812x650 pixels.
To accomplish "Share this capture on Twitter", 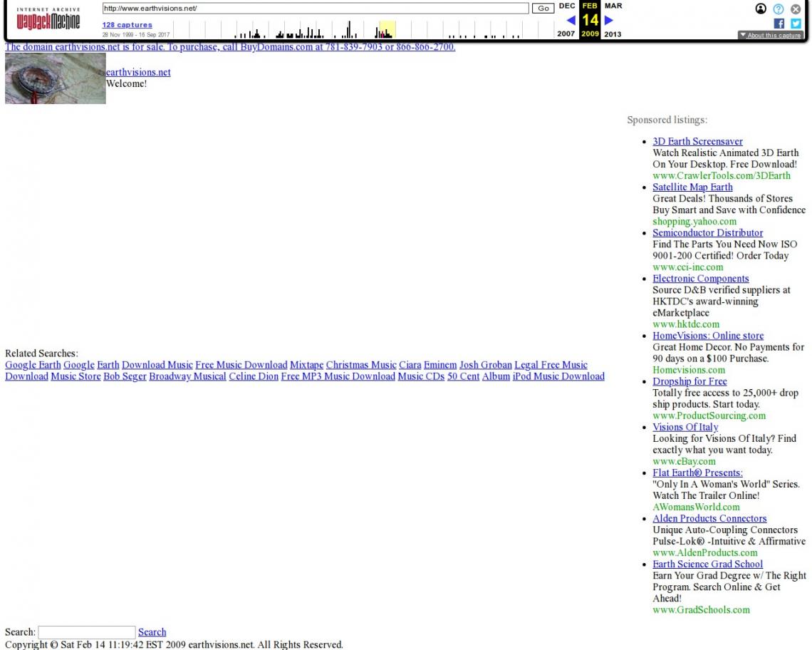I will 796,24.
